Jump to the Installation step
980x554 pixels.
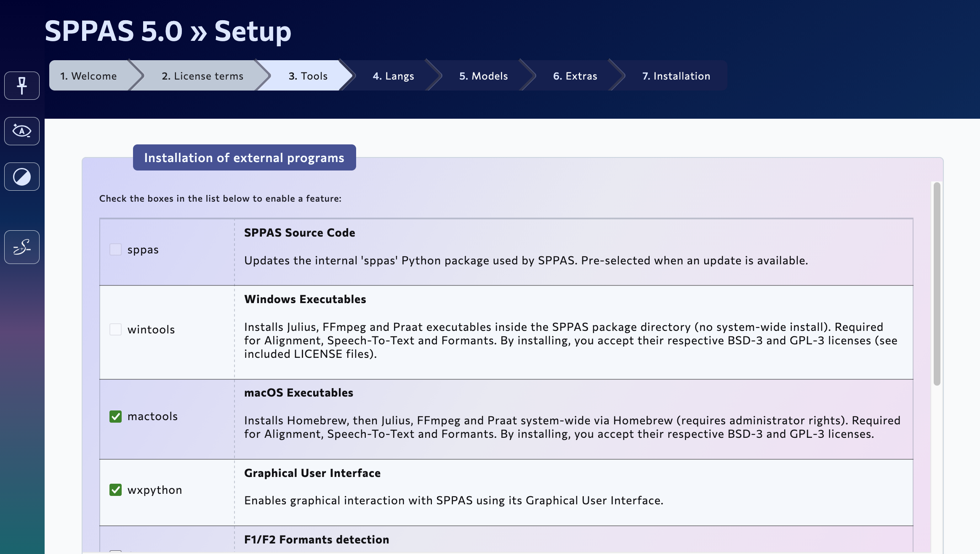[675, 76]
